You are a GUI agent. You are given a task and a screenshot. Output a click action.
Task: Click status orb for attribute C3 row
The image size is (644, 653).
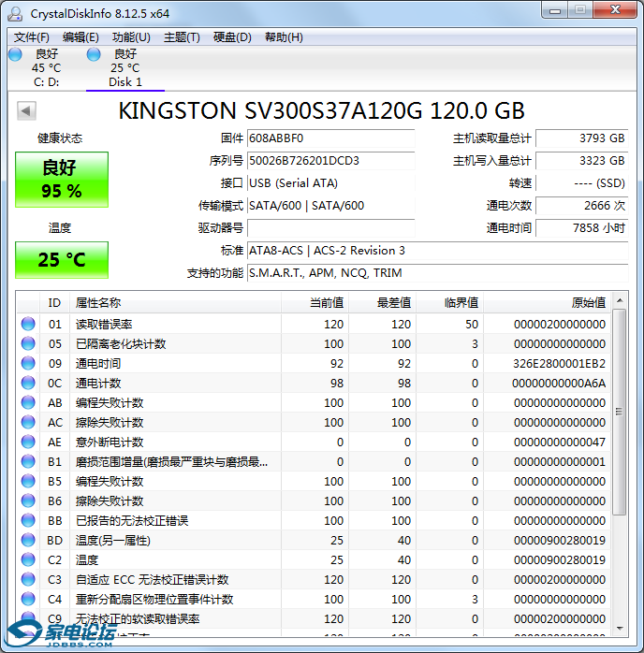click(x=28, y=579)
